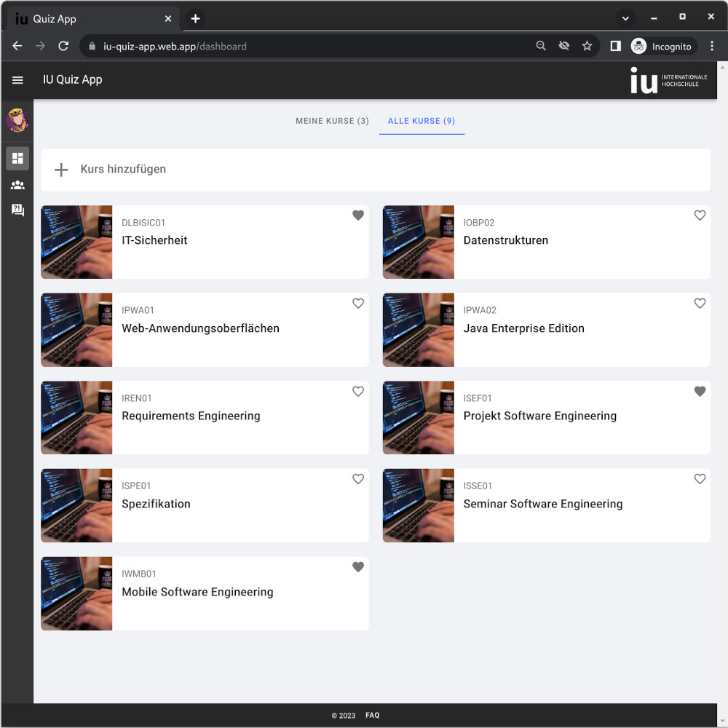Image resolution: width=728 pixels, height=728 pixels.
Task: Open the Spezifikation course thumbnail
Action: [x=76, y=506]
